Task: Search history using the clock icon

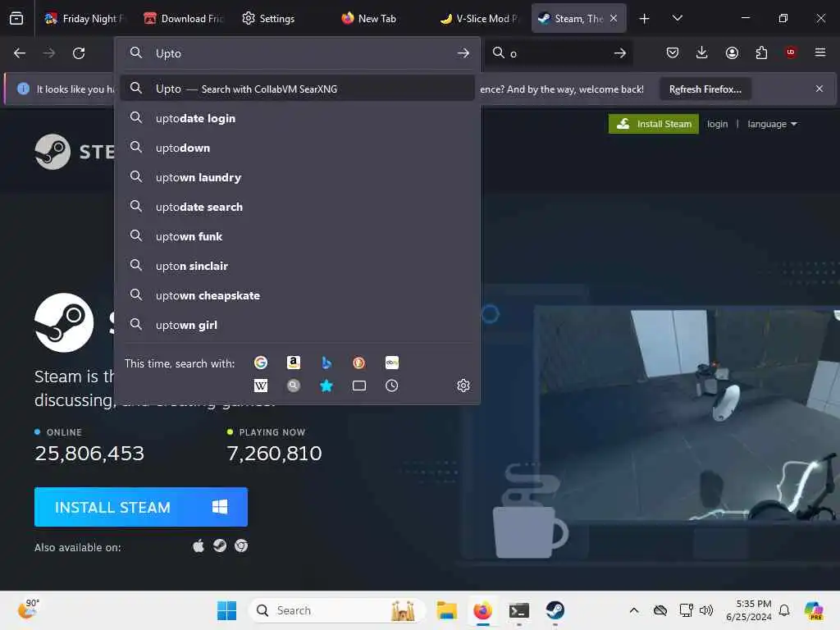Action: click(x=391, y=386)
